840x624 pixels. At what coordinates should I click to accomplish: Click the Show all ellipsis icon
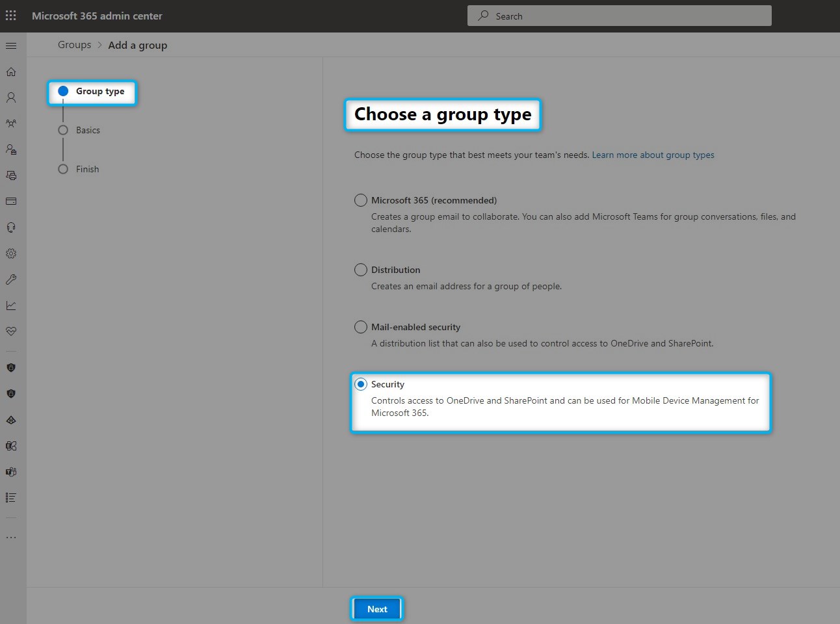pos(11,538)
